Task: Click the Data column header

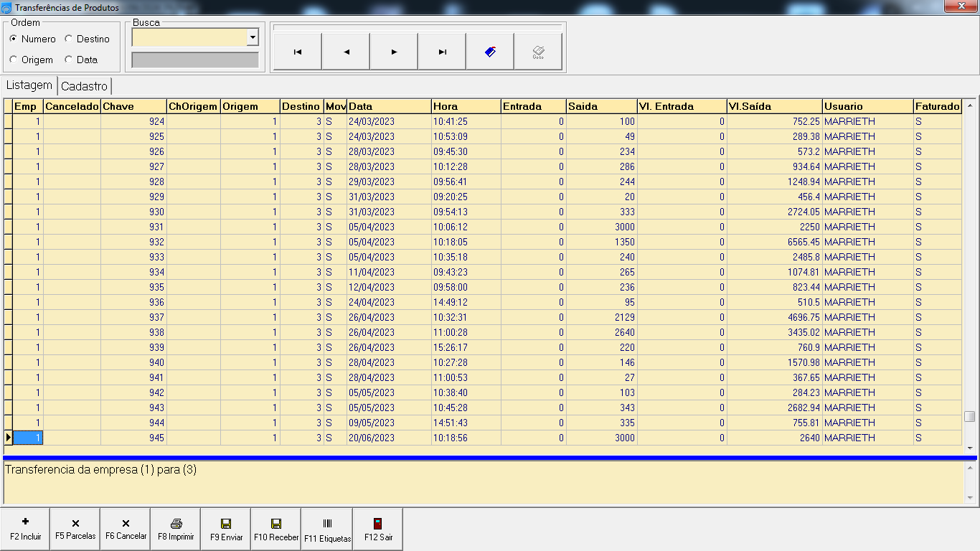Action: click(390, 106)
